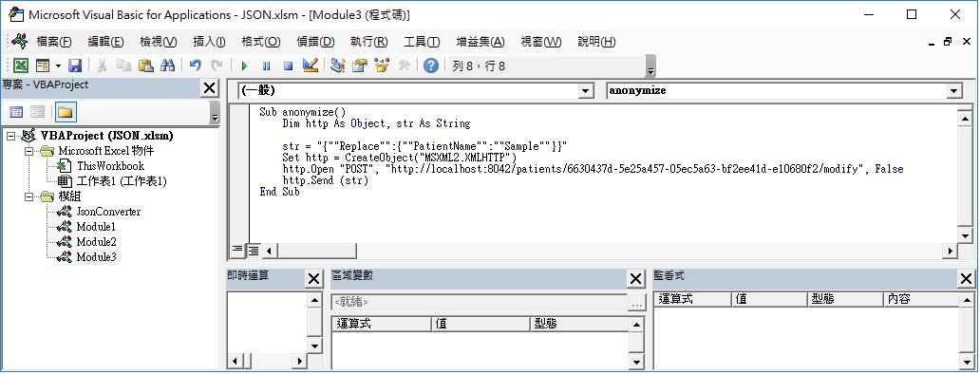Open the anonymize procedure dropdown
980x374 pixels.
[953, 91]
